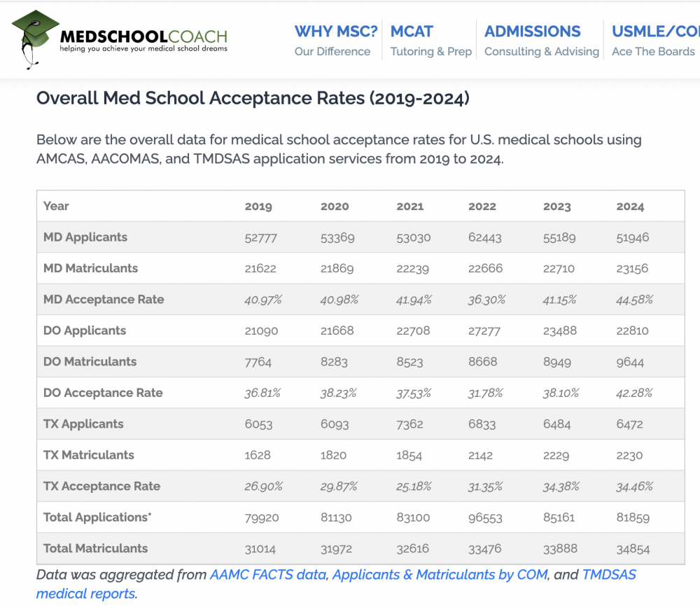Click the 44.58% MD acceptance rate cell
The image size is (700, 607).
[x=634, y=300]
